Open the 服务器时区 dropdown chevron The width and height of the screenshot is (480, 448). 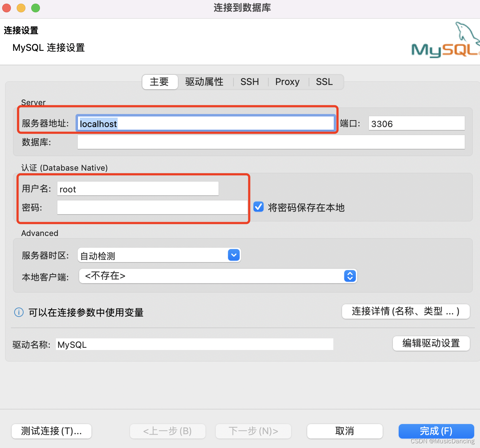233,255
